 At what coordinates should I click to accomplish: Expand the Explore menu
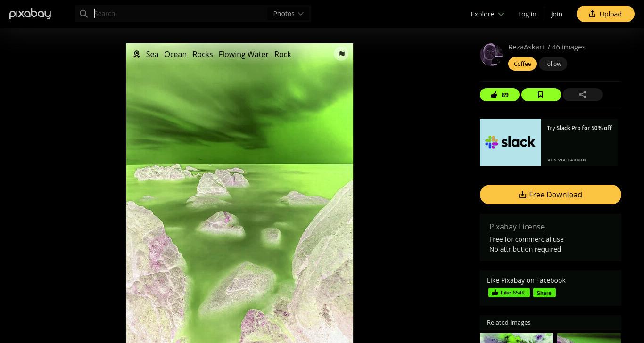(487, 14)
